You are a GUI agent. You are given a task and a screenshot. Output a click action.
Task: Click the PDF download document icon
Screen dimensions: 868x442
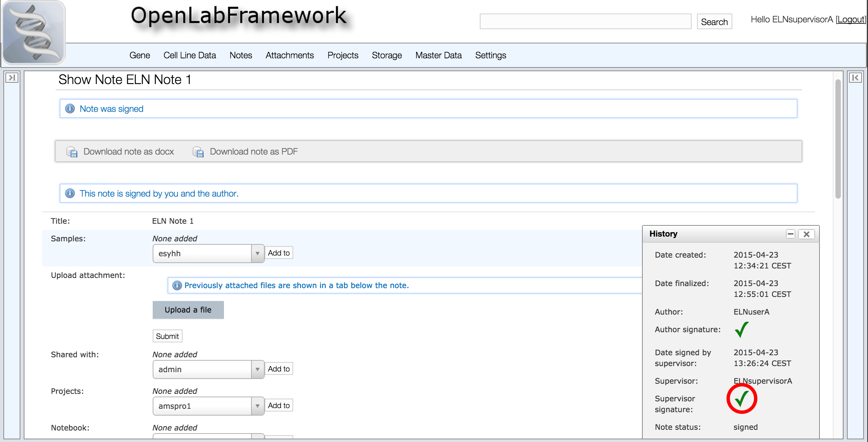(198, 152)
